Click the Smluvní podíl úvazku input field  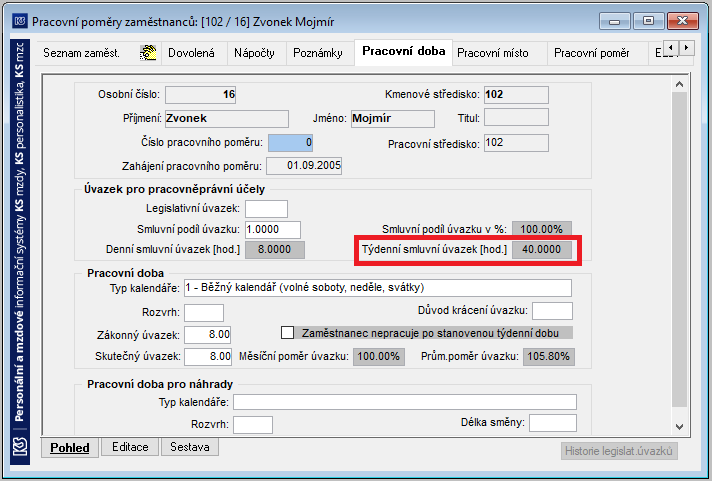(273, 229)
